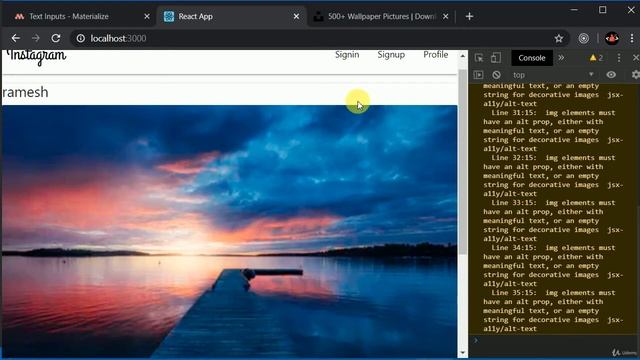The width and height of the screenshot is (640, 360).
Task: Select the Console tab in DevTools
Action: 532,58
